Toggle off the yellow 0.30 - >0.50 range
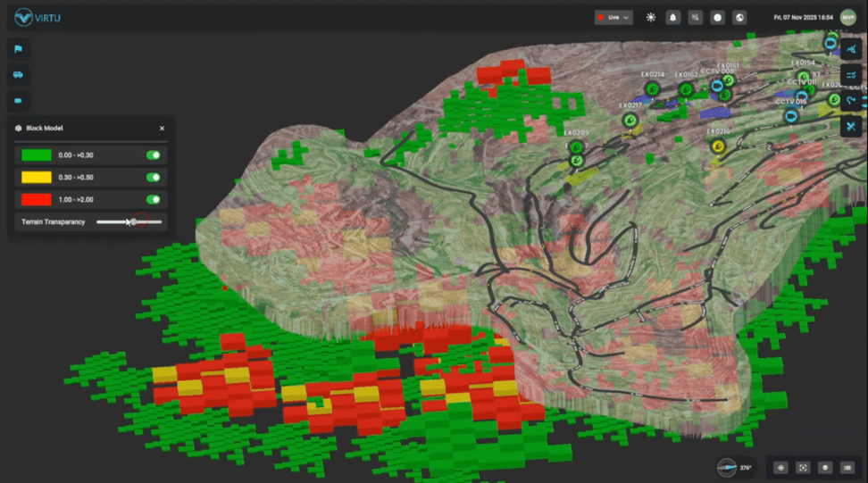This screenshot has width=868, height=483. click(154, 178)
